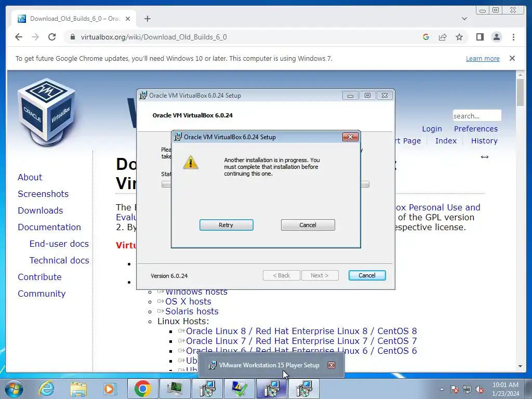
Task: Show hidden system tray icons
Action: 442,389
